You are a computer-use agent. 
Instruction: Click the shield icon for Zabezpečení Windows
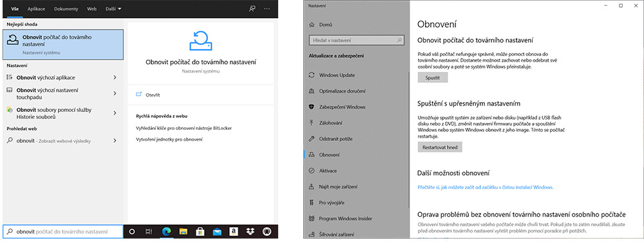(311, 107)
